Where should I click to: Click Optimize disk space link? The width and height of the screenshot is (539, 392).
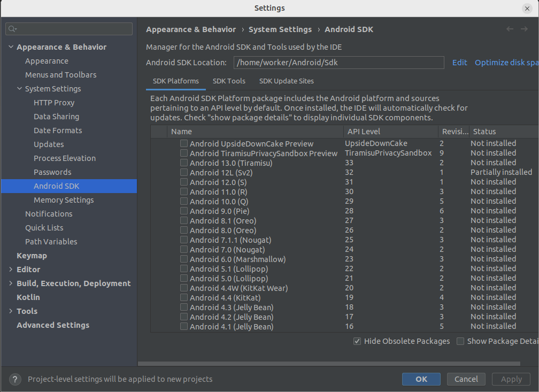[507, 63]
